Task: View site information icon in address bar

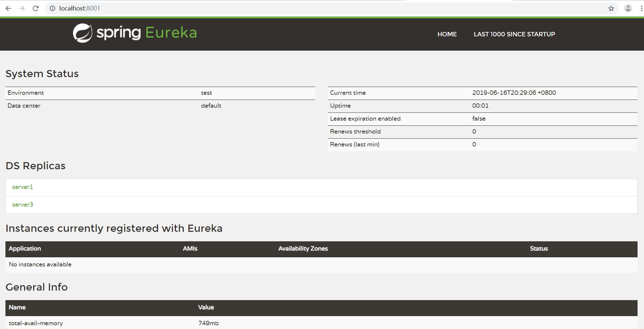Action: (52, 8)
